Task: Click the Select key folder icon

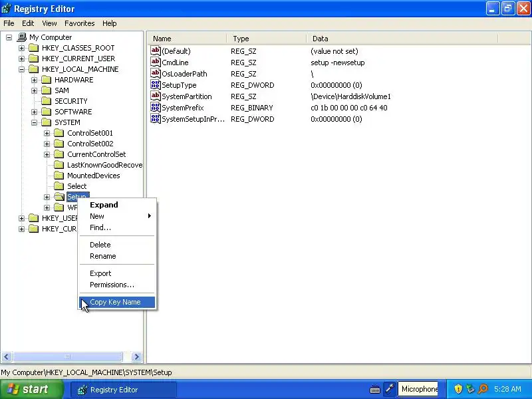Action: click(59, 186)
